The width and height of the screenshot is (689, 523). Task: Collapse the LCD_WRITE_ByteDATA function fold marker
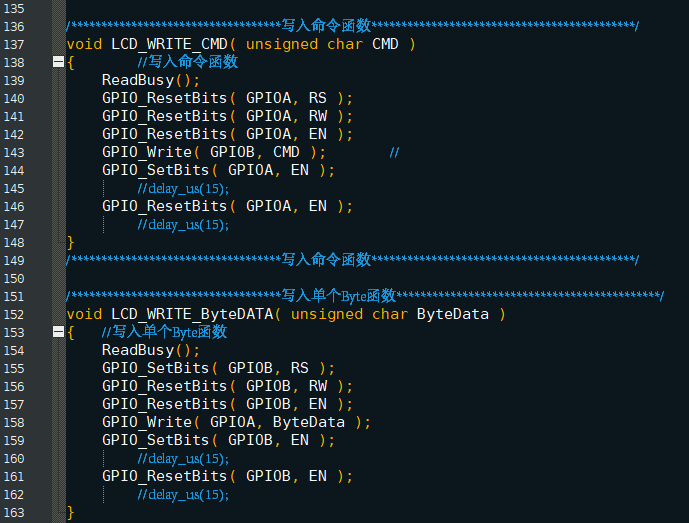[x=58, y=331]
